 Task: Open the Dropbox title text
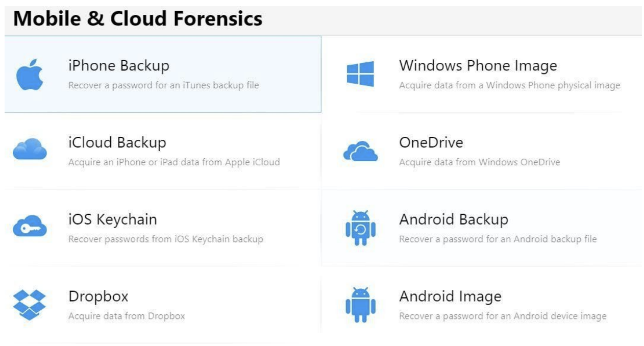(98, 296)
